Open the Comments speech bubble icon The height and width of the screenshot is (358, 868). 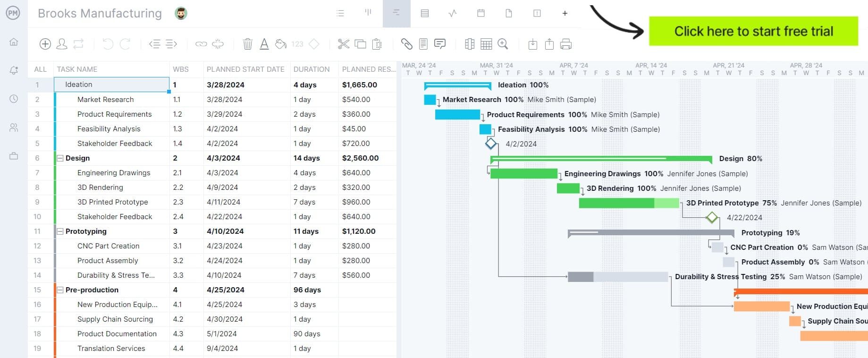[440, 44]
